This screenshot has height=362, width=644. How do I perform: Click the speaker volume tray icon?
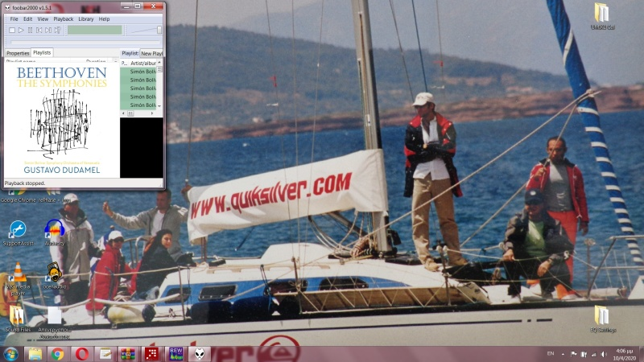(x=603, y=354)
